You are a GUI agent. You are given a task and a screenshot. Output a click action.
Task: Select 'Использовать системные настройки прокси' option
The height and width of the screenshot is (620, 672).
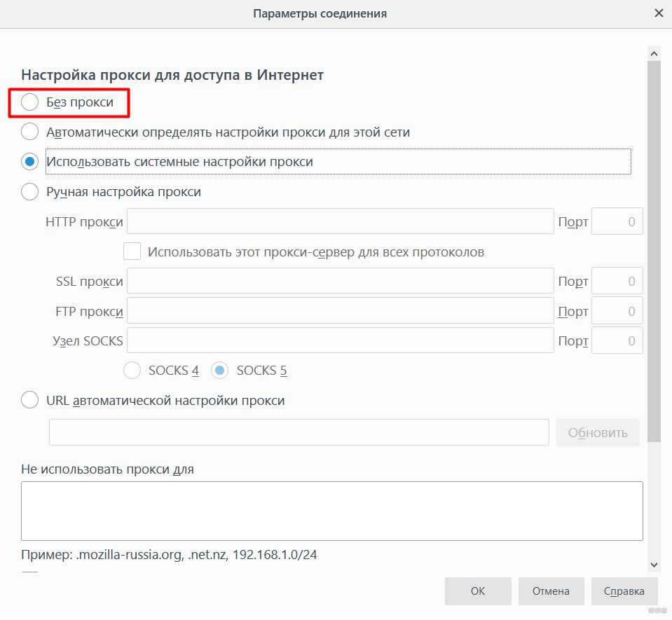click(x=29, y=162)
